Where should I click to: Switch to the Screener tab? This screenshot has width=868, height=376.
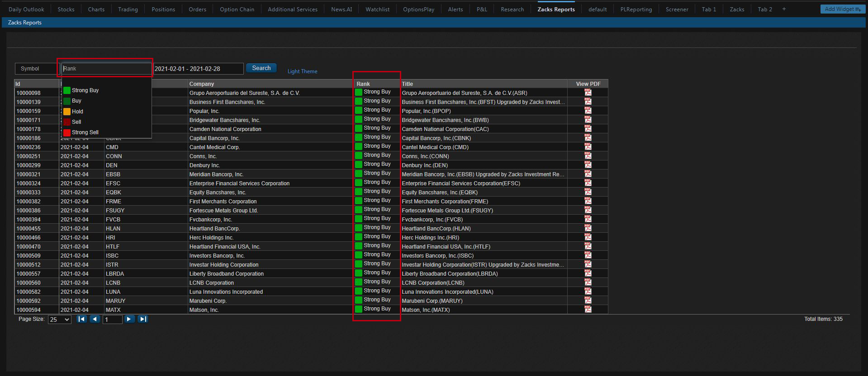click(677, 9)
